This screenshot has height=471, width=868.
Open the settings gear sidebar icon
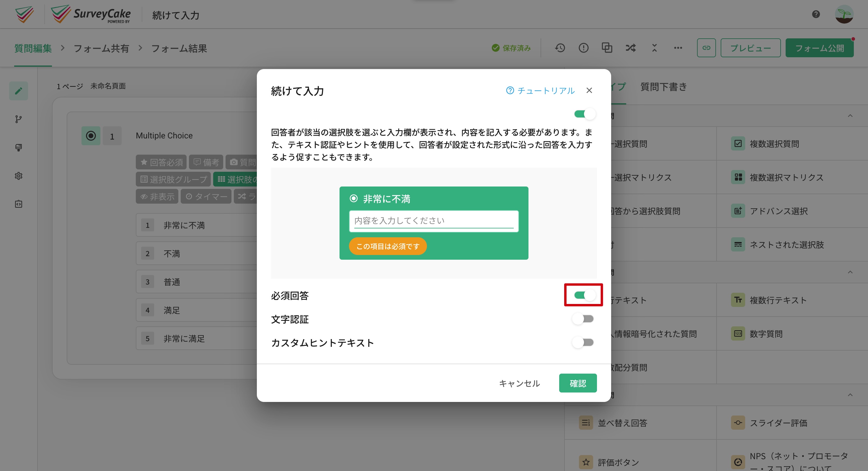pos(19,176)
